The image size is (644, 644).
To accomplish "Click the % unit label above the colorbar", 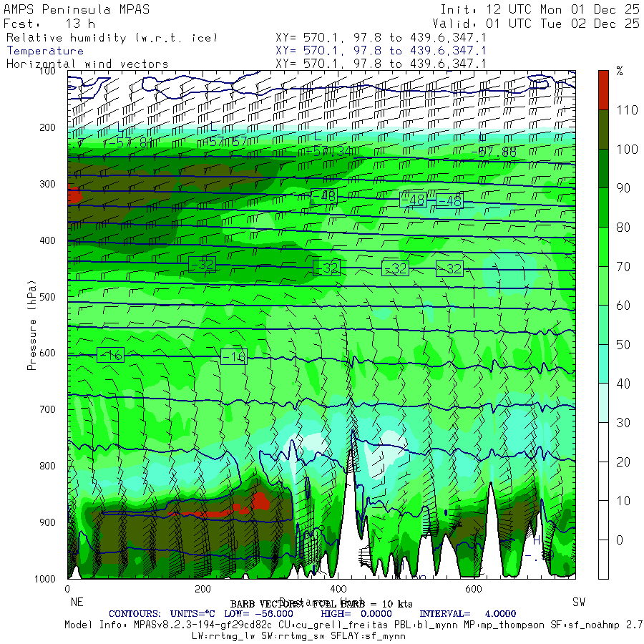I will pos(620,71).
